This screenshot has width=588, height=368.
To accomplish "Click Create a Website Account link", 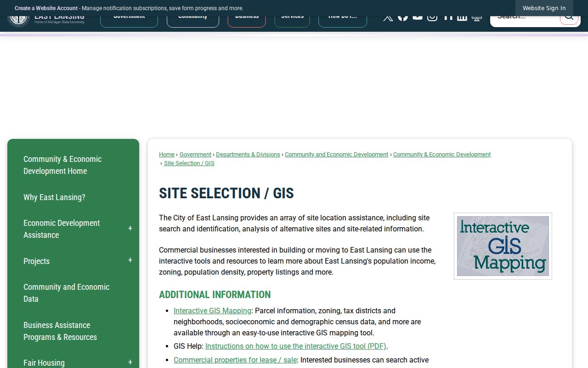I will (46, 8).
